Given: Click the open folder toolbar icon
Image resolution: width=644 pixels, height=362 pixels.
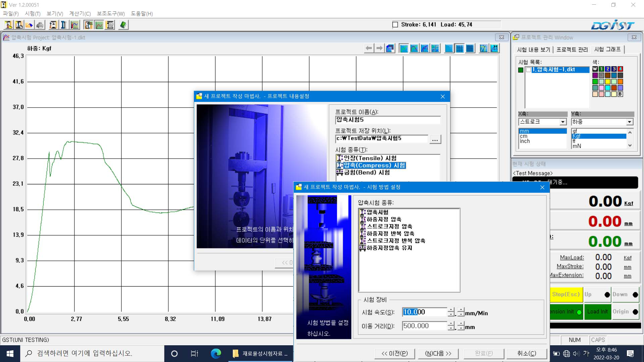Looking at the screenshot, I should (x=29, y=25).
